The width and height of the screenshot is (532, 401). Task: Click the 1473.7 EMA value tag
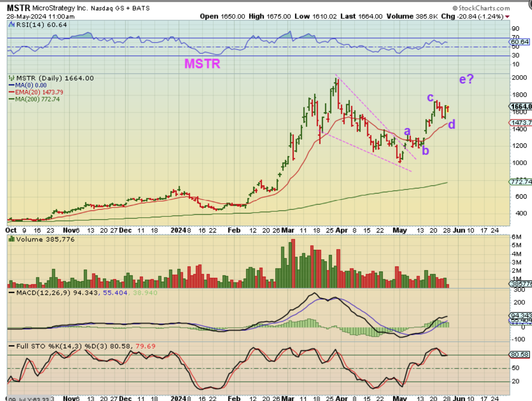pos(521,123)
